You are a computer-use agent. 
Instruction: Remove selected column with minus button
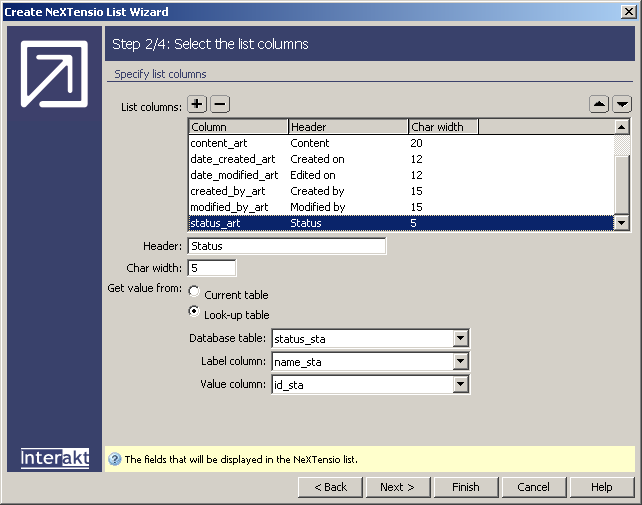click(x=220, y=104)
